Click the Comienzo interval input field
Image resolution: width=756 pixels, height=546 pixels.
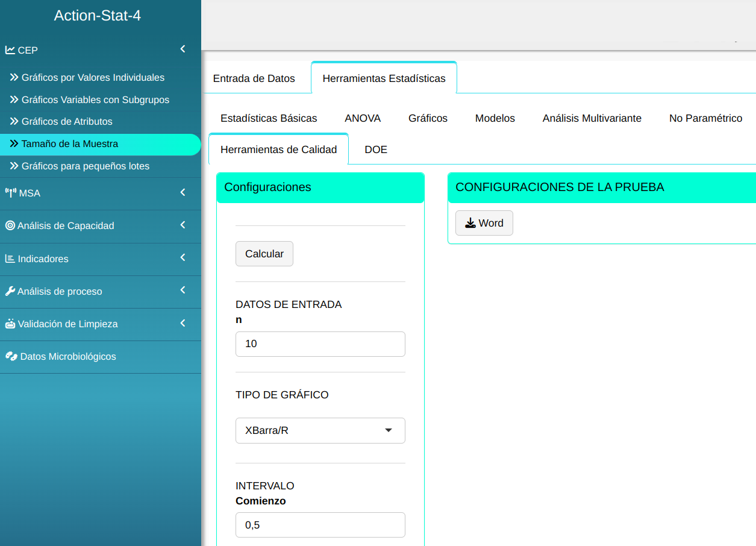click(x=320, y=525)
